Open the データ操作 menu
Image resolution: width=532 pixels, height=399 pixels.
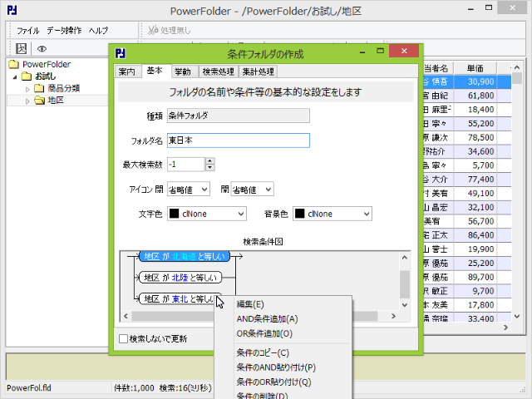[64, 30]
